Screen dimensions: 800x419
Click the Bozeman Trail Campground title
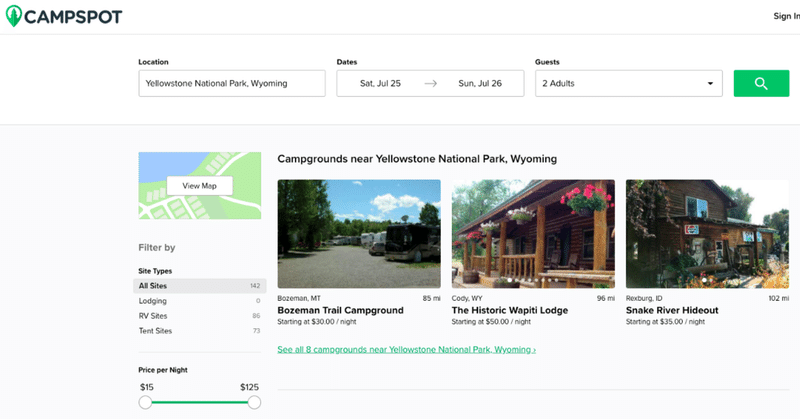tap(340, 310)
